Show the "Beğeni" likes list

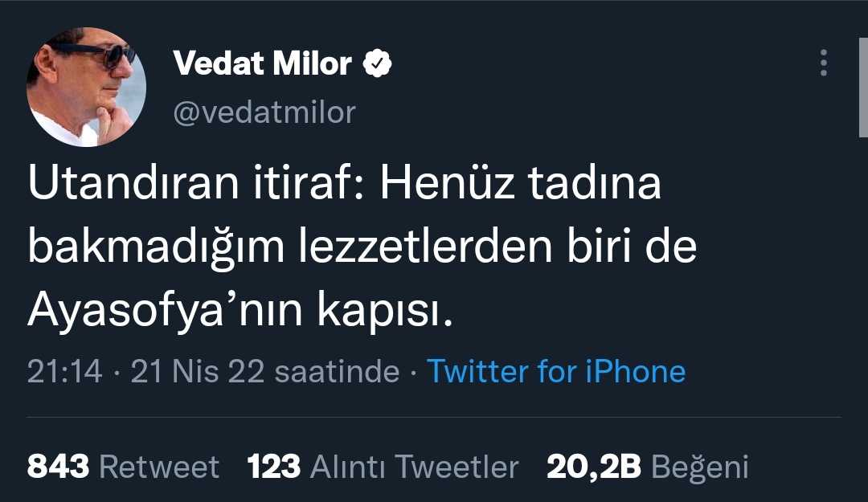699,467
